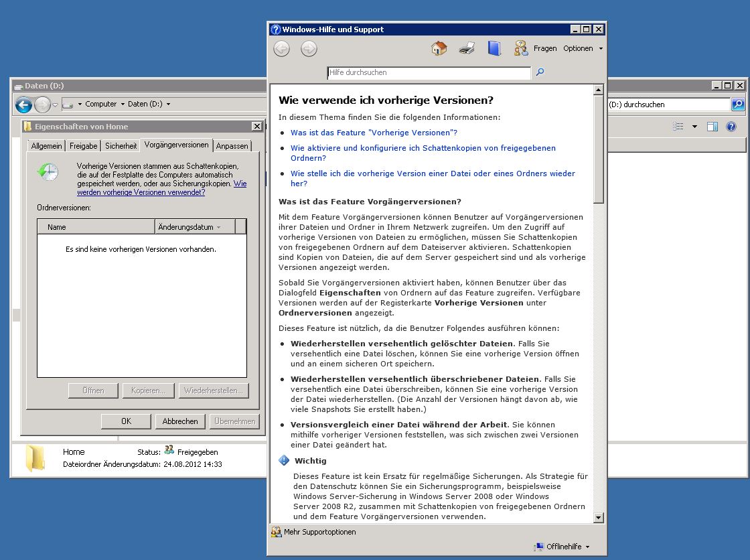
Task: Close the Eigenschaften von Home dialog
Action: tap(257, 127)
